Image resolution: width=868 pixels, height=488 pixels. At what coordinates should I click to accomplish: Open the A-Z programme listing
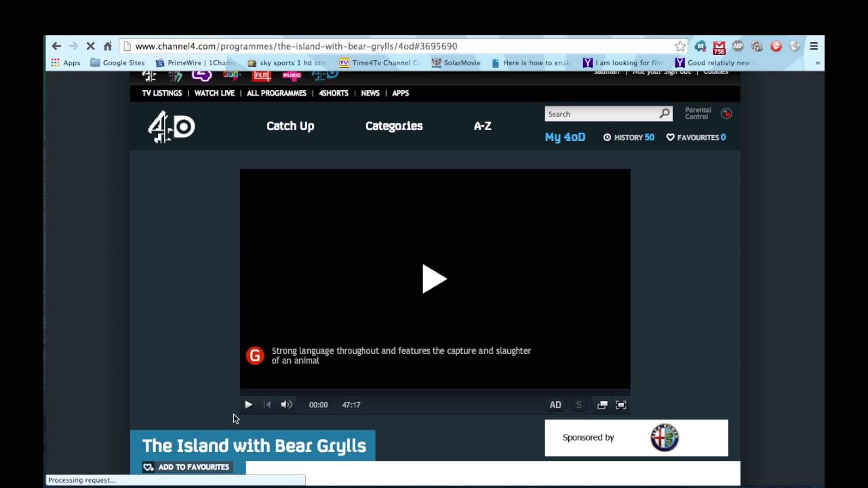tap(482, 126)
